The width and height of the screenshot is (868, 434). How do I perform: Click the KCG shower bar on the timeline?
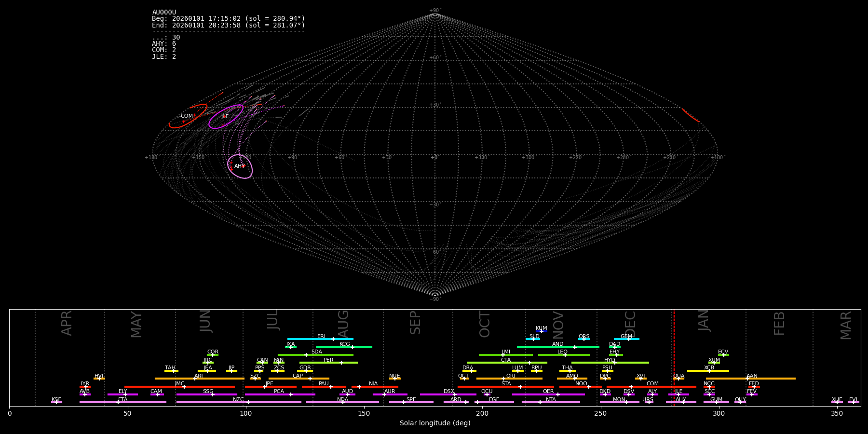(344, 347)
